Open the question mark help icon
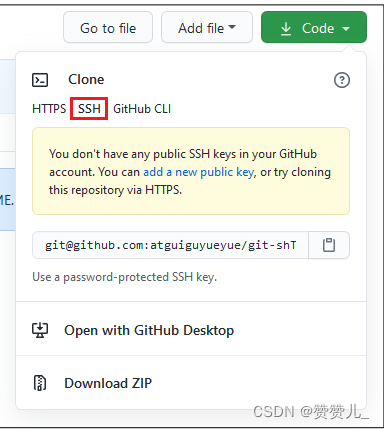 pyautogui.click(x=342, y=80)
